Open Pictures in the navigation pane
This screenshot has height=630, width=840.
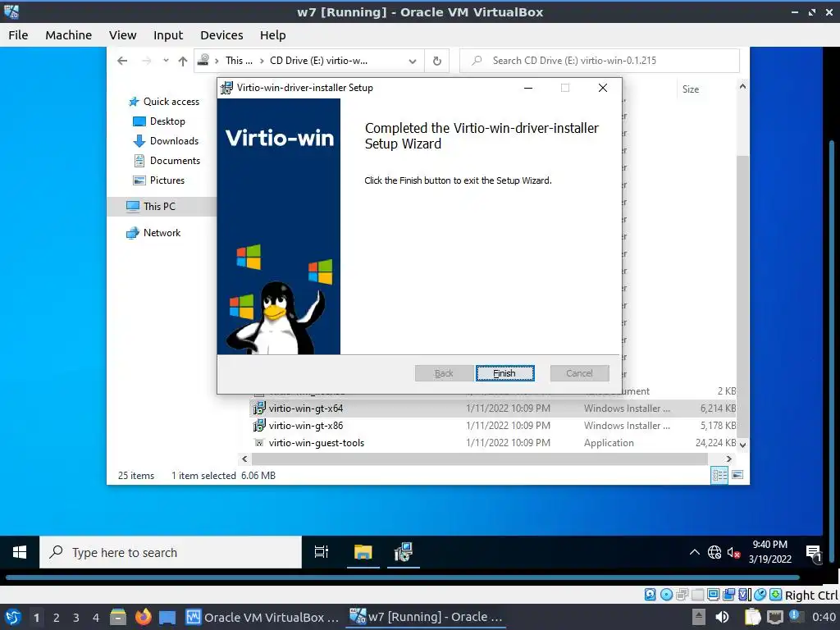click(x=158, y=180)
